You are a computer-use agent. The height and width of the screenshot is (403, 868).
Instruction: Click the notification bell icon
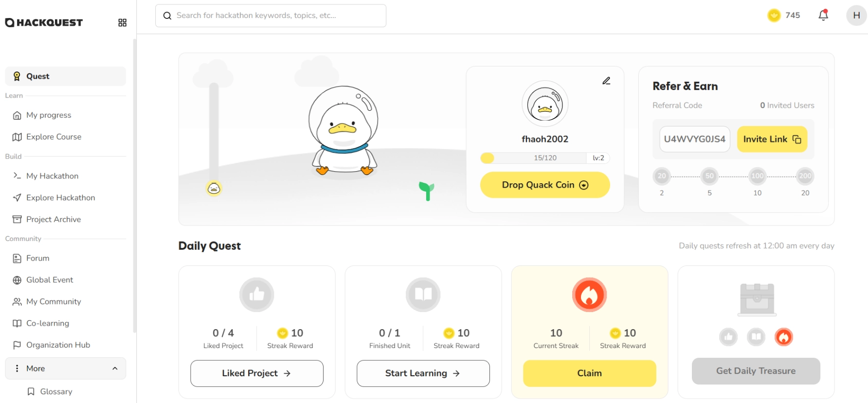coord(823,16)
